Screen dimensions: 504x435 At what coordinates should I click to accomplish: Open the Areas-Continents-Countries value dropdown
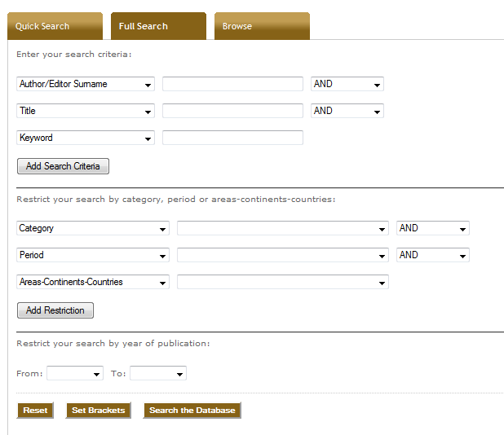pyautogui.click(x=283, y=282)
